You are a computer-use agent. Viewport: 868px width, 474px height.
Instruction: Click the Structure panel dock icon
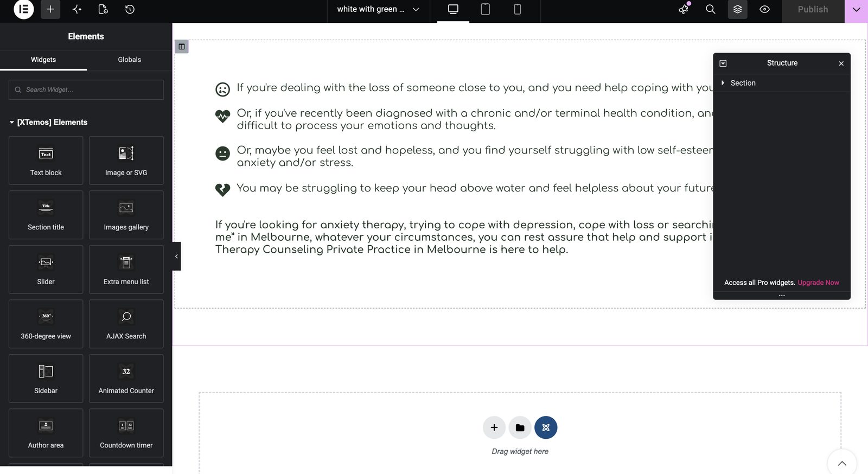(x=723, y=63)
